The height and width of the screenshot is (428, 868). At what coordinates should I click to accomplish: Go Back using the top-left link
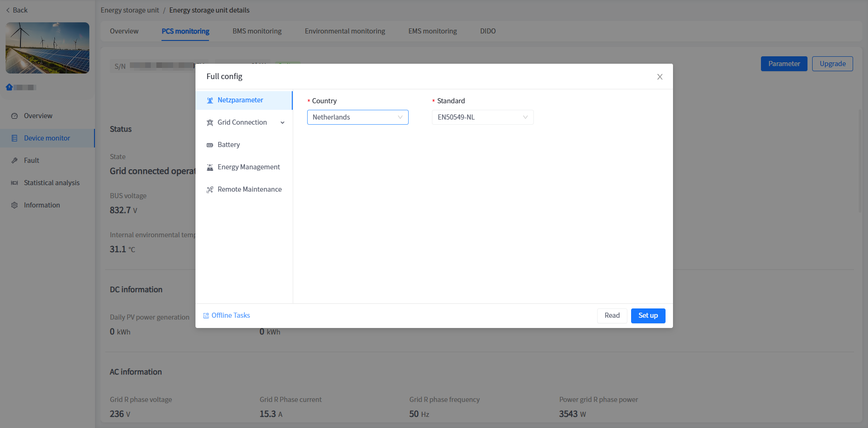click(x=17, y=10)
